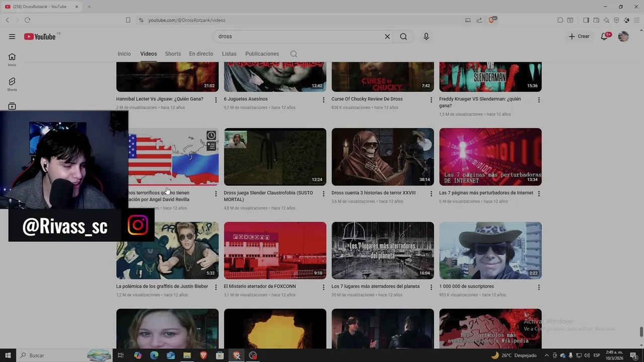Screen dimensions: 644x362
Task: Open options for Hannibal Lecter Vs Jigsaw
Action: (x=216, y=100)
